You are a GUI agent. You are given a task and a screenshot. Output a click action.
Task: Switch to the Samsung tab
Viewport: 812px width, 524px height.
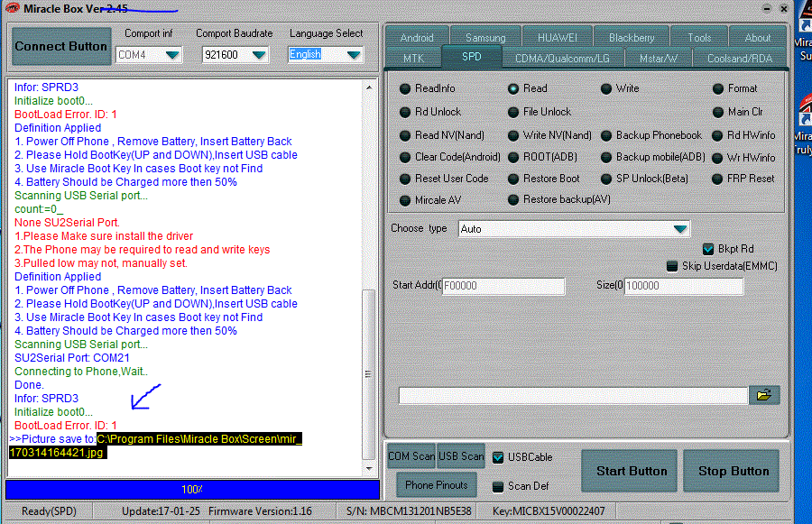click(485, 37)
